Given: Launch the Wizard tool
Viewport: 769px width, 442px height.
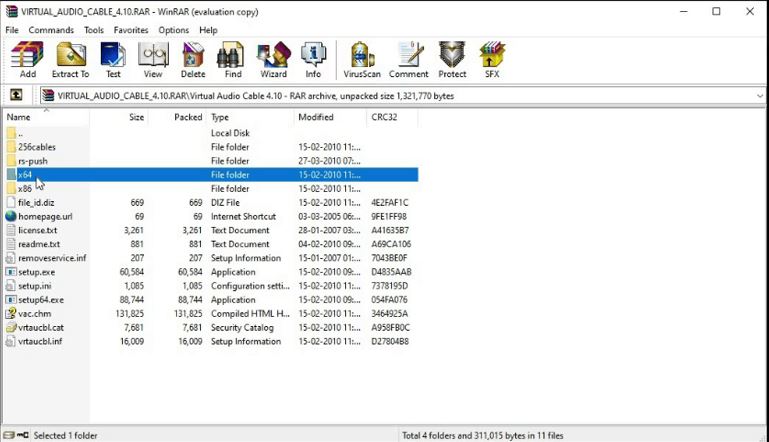Looking at the screenshot, I should [273, 60].
